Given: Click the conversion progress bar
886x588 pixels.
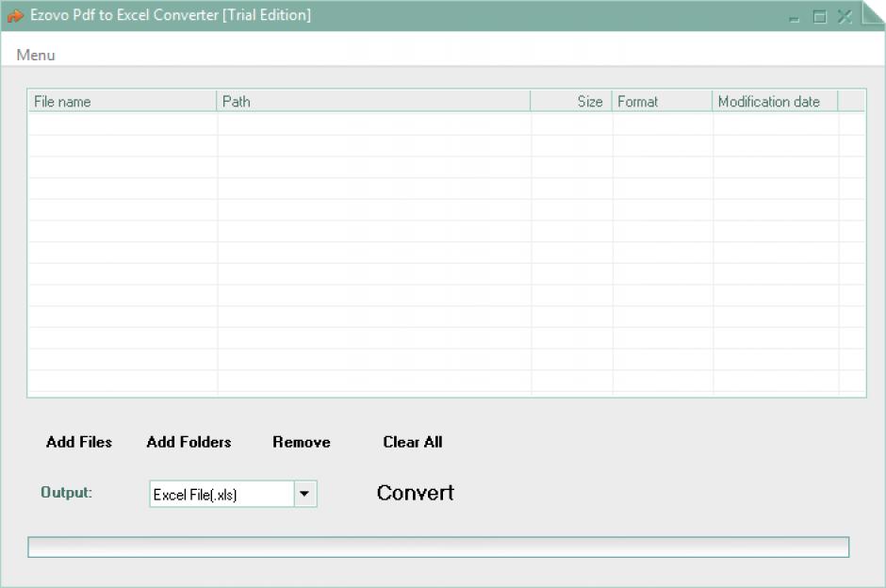Looking at the screenshot, I should coord(438,547).
